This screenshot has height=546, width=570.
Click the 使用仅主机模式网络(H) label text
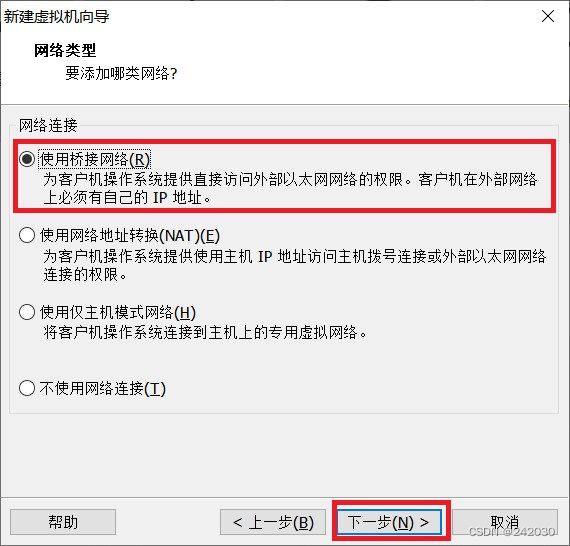118,312
